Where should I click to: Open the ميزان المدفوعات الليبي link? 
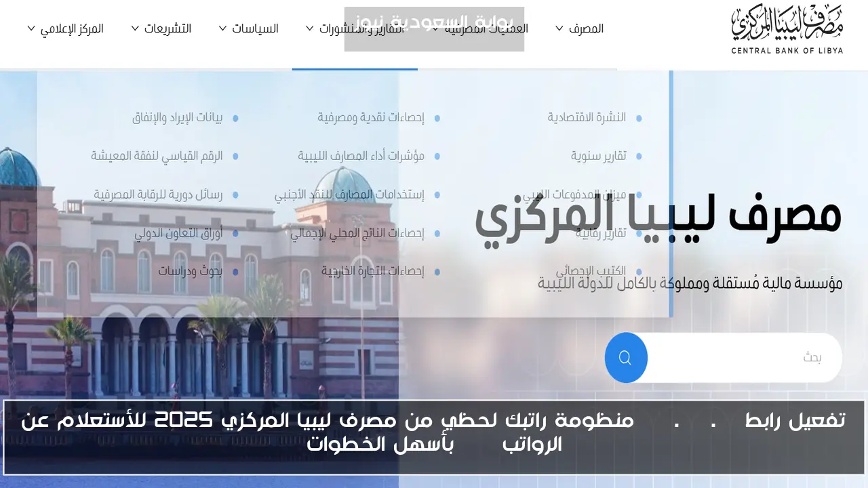click(x=574, y=195)
